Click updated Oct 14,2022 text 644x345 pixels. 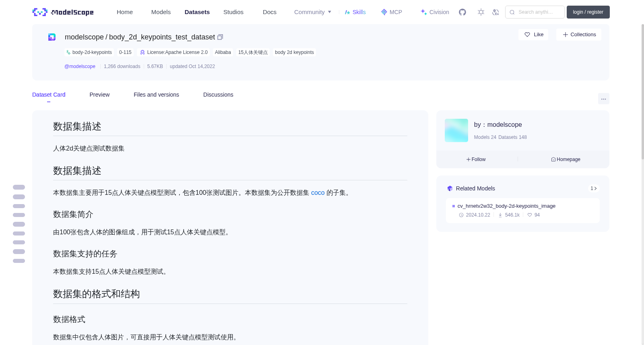tap(192, 66)
